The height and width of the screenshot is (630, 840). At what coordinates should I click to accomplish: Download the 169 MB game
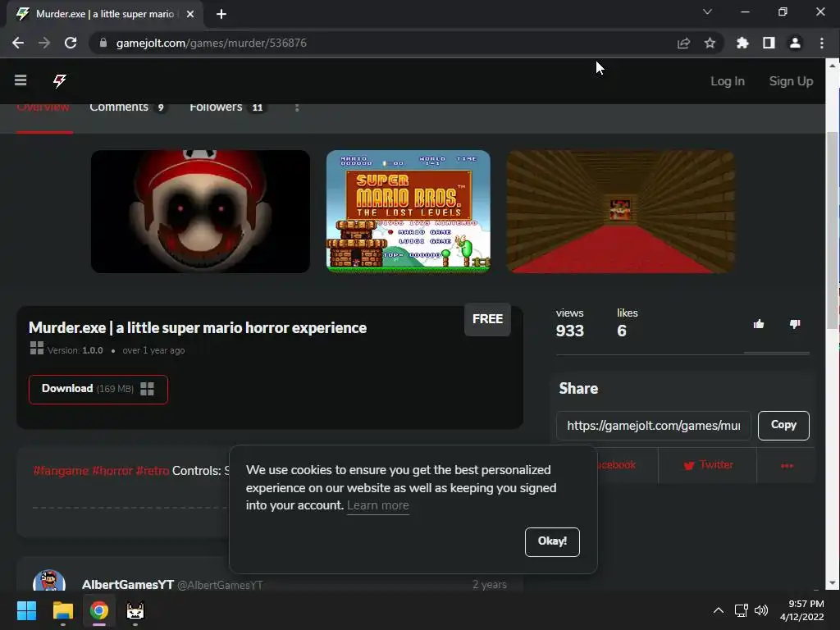click(x=98, y=389)
